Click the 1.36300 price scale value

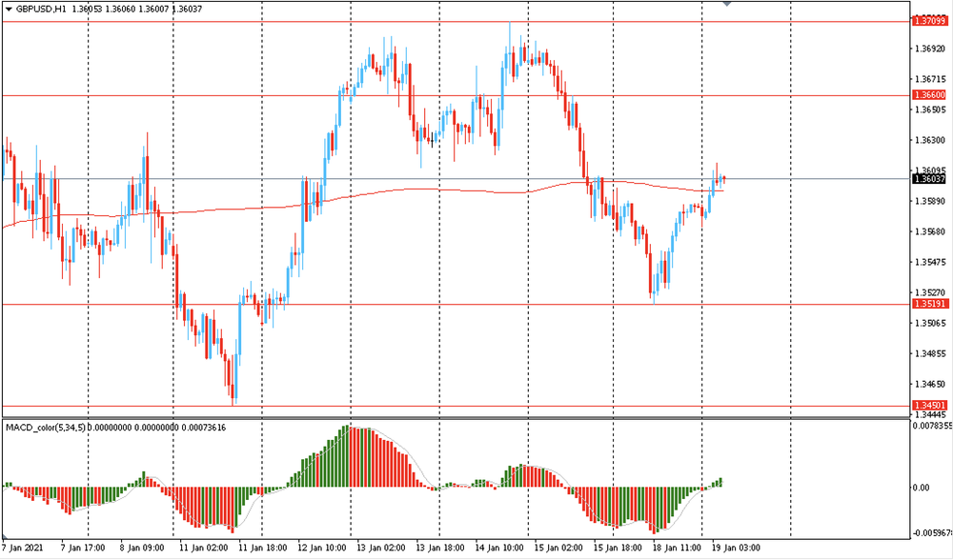coord(930,140)
